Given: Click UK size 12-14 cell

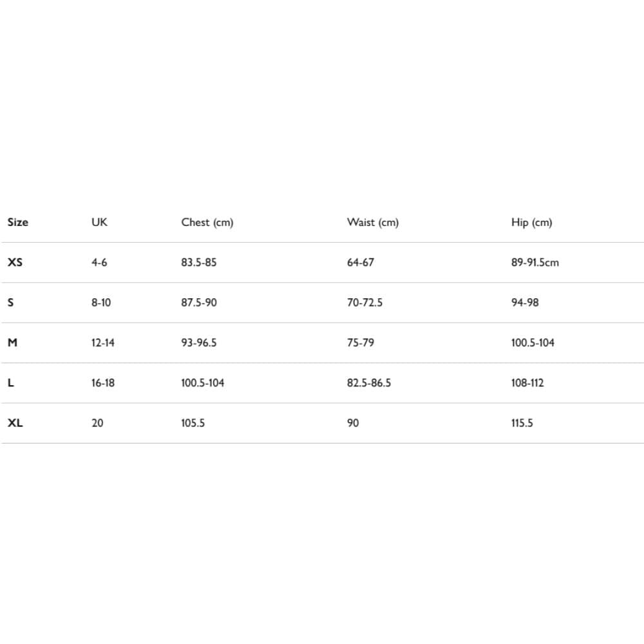Looking at the screenshot, I should [x=102, y=343].
